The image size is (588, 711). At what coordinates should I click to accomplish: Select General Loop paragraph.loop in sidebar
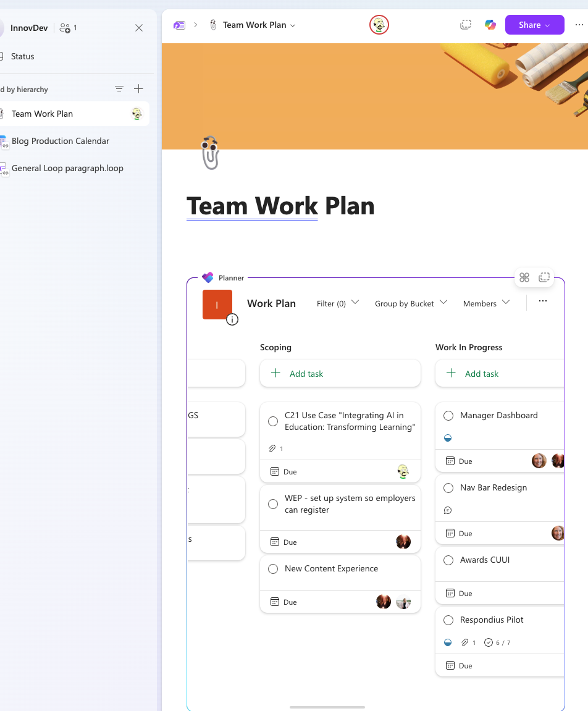click(67, 168)
